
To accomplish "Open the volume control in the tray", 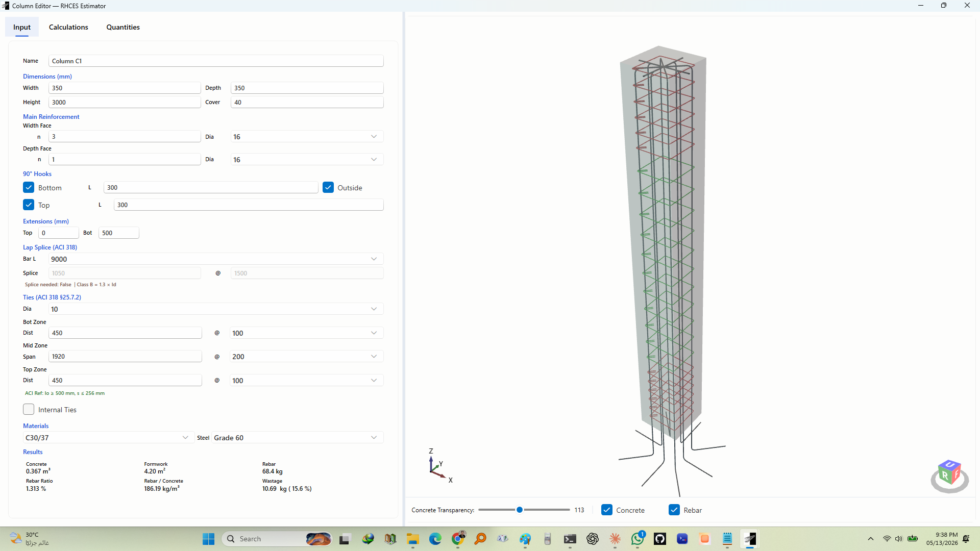I will [899, 539].
